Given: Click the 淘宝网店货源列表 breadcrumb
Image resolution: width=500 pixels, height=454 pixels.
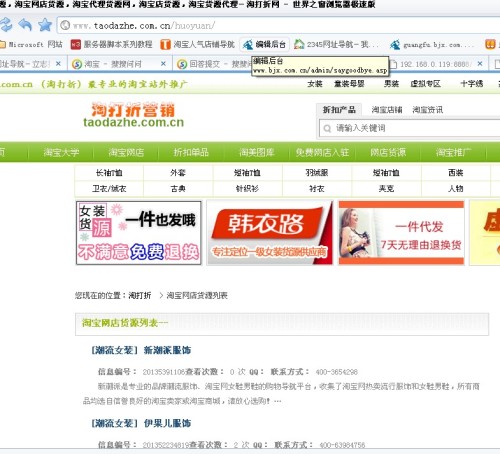Looking at the screenshot, I should (x=197, y=295).
